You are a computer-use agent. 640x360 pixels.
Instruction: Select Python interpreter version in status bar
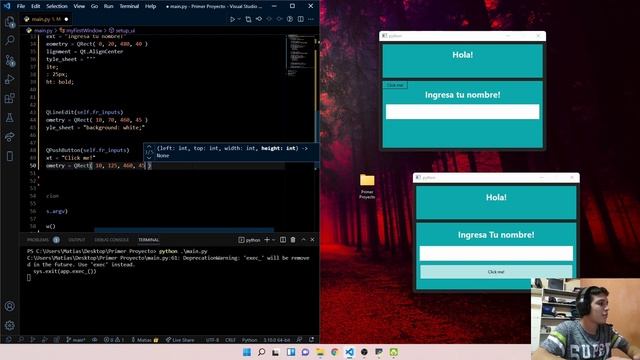coord(277,340)
